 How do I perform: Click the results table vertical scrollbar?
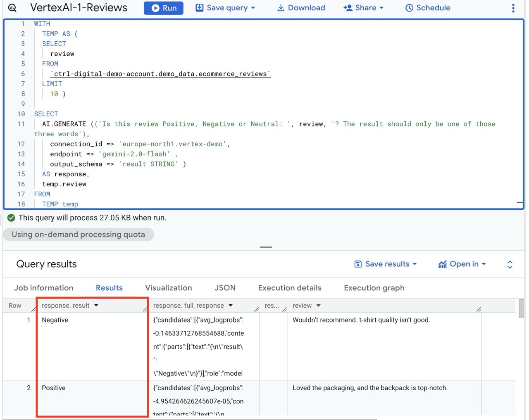(521, 308)
